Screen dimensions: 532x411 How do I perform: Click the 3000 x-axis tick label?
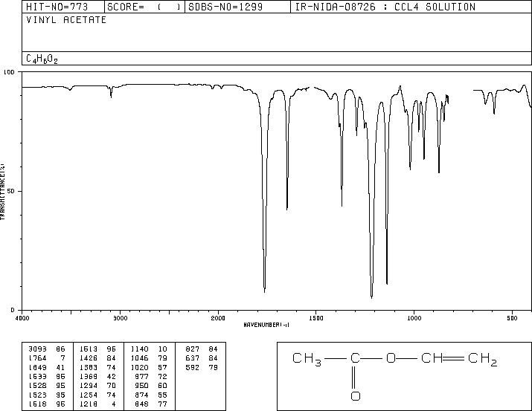(x=121, y=318)
